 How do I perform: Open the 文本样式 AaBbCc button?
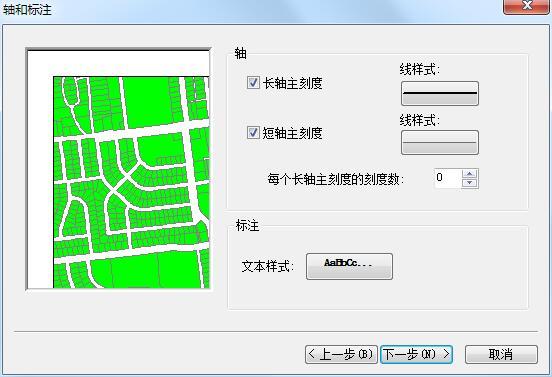point(349,266)
